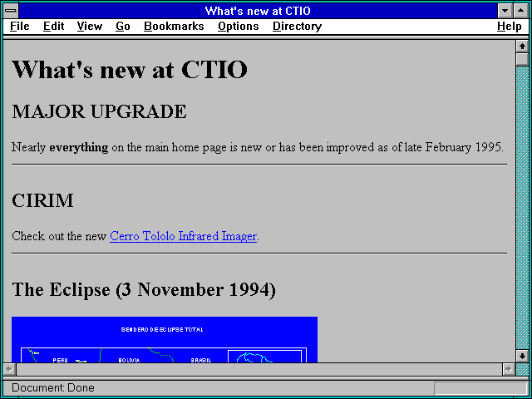Click the "CIRIM" heading
Image resolution: width=532 pixels, height=399 pixels.
coord(42,200)
